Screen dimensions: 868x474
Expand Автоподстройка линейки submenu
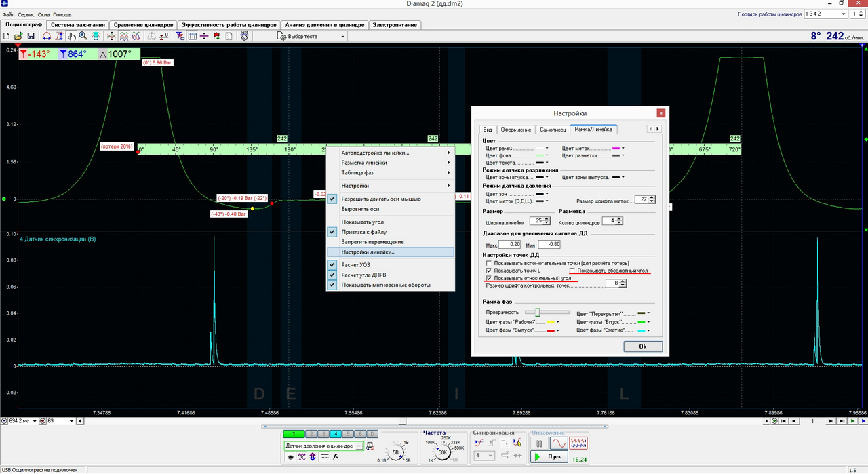click(x=390, y=153)
